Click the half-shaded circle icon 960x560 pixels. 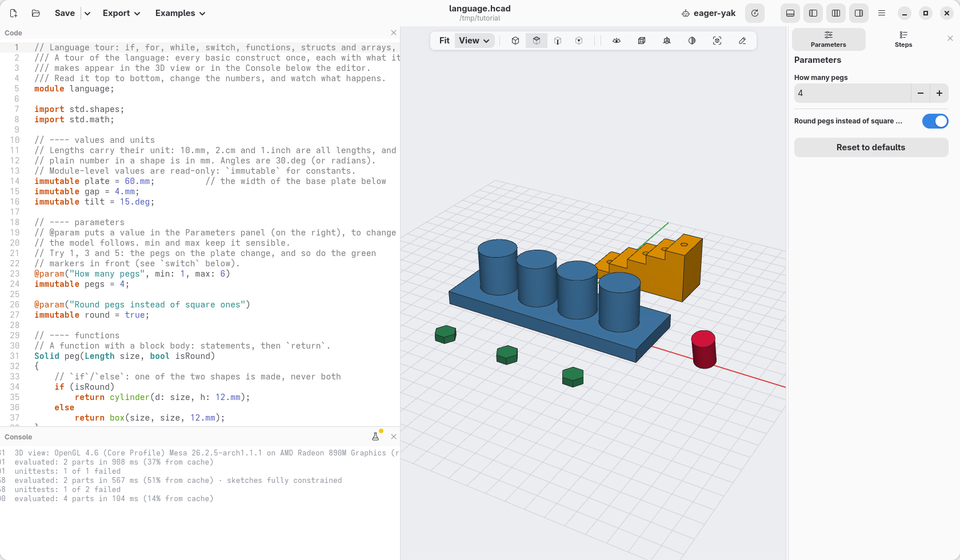point(692,41)
